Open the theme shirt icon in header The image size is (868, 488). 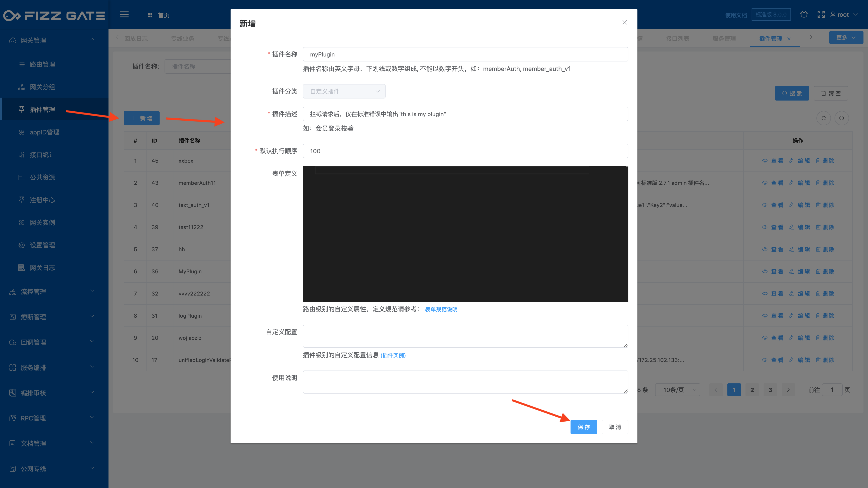[804, 14]
